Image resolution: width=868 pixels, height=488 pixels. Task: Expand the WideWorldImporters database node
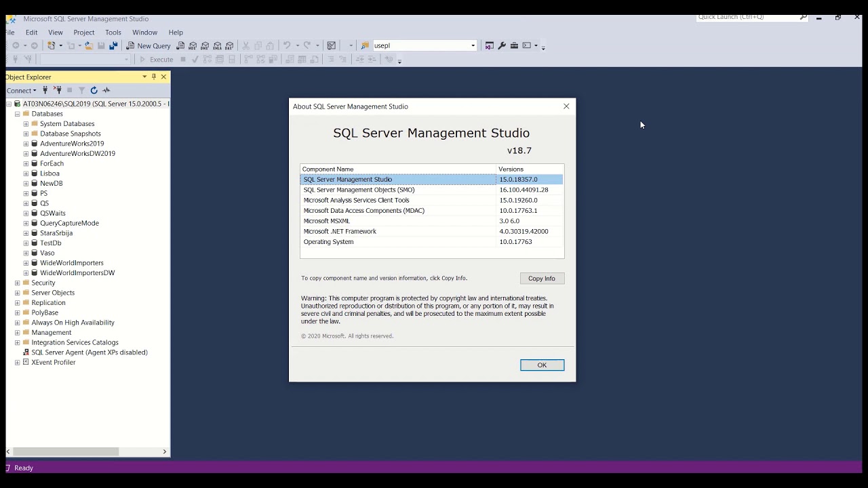26,263
